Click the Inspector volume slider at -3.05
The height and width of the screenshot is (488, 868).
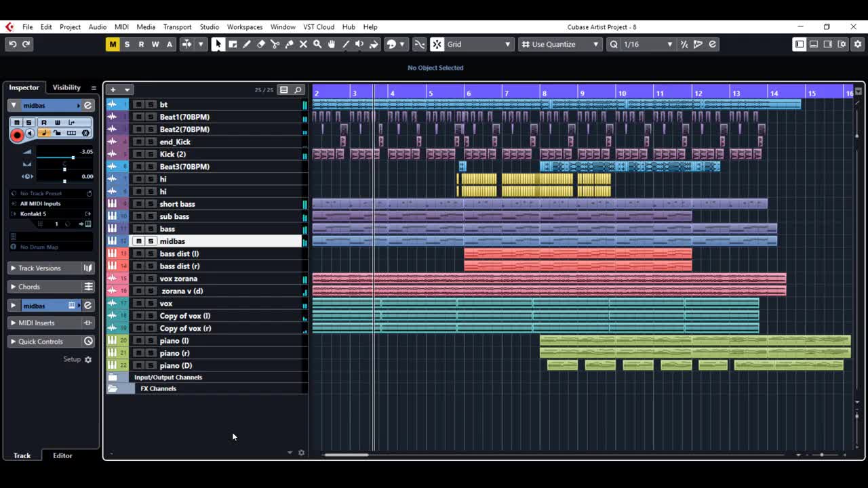pyautogui.click(x=73, y=157)
